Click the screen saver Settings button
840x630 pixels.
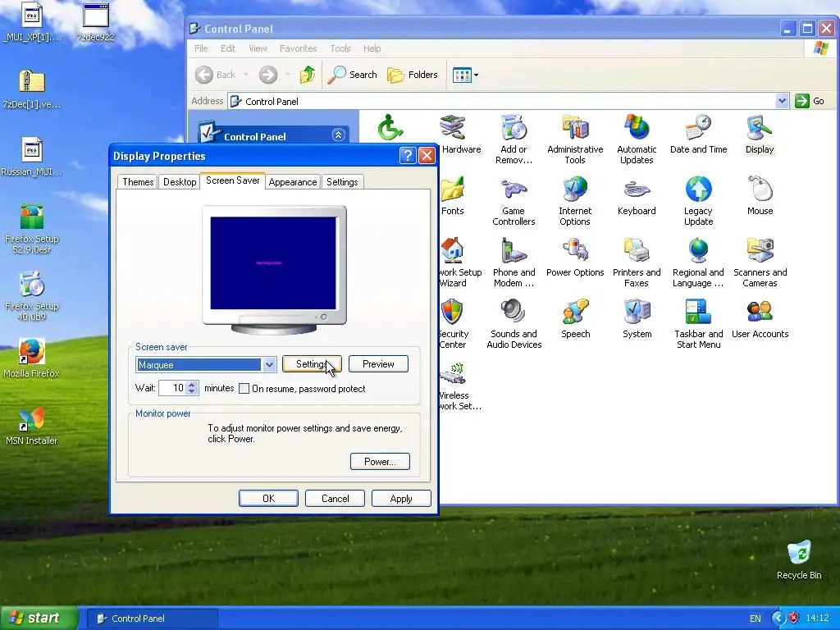pos(312,364)
